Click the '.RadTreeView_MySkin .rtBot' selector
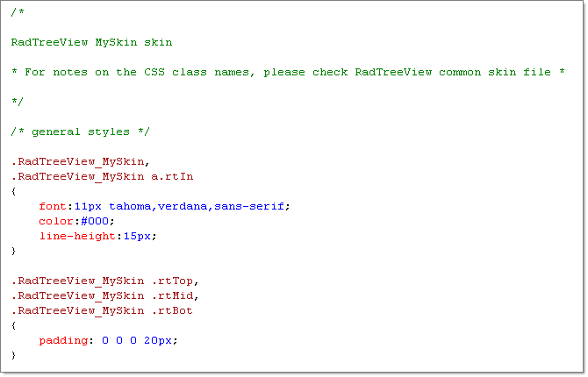Viewport: 588px width, 377px height. [102, 311]
